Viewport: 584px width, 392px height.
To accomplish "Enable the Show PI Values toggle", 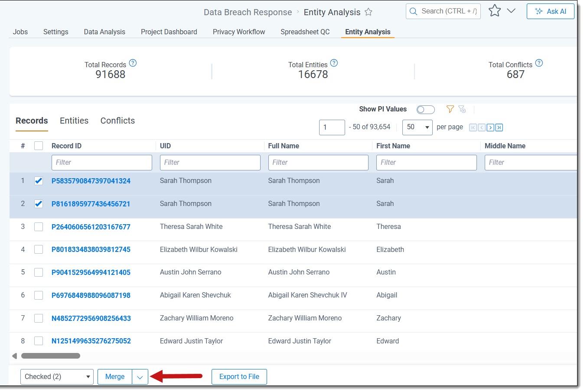I will pos(425,110).
